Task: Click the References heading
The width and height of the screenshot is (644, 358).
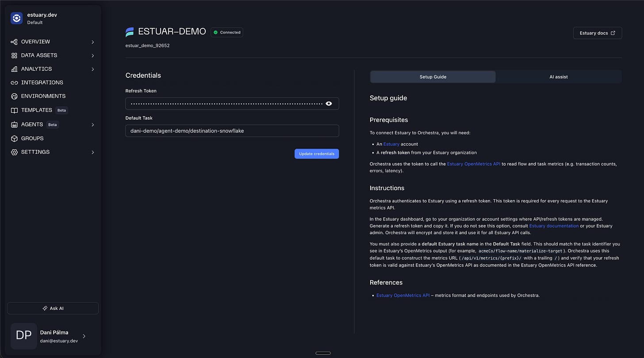Action: pyautogui.click(x=386, y=282)
